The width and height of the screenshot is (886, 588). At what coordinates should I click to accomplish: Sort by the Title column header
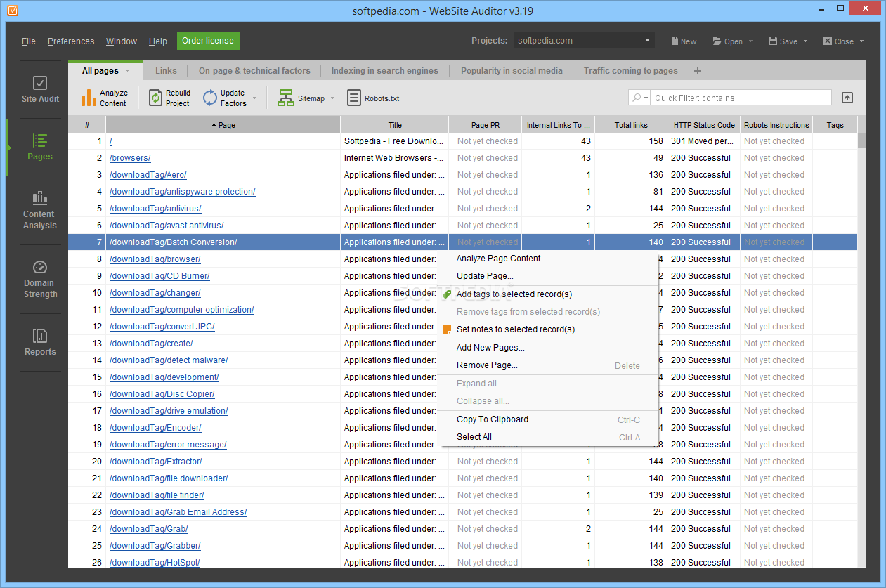[x=395, y=125]
